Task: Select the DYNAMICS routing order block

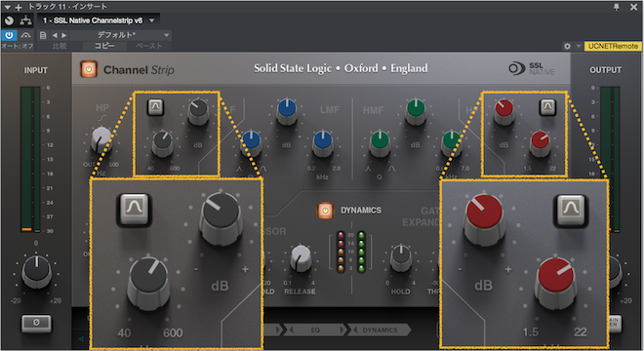Action: 380,330
